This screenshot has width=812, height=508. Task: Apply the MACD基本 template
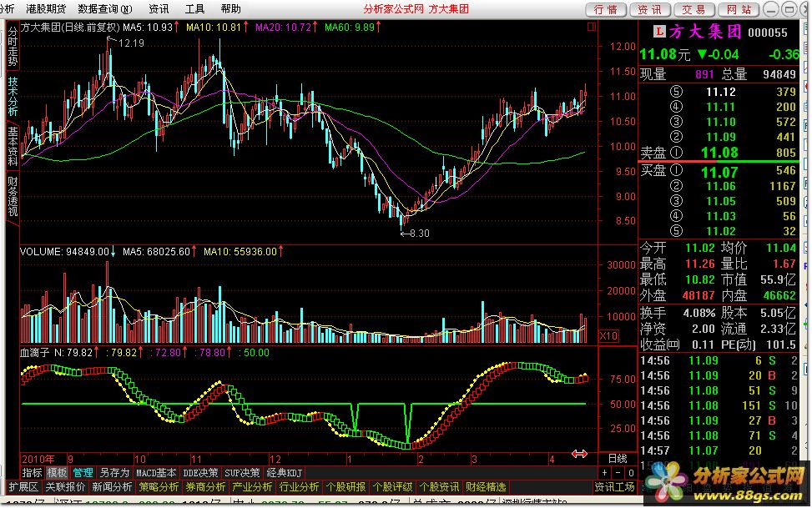click(x=156, y=473)
